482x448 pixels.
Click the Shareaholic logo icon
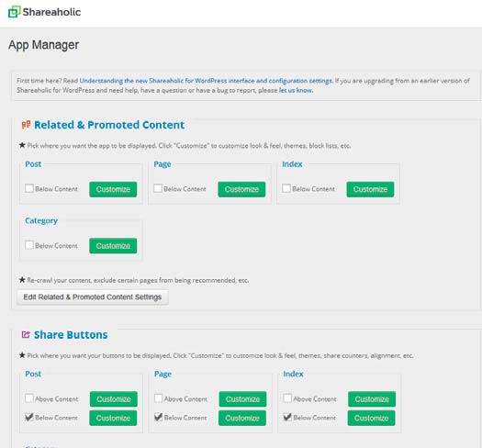(14, 12)
